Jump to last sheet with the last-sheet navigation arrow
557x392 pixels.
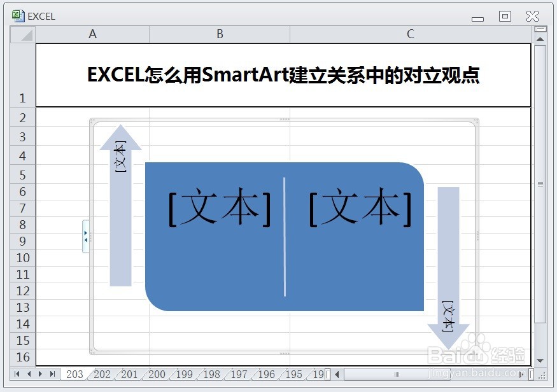[x=53, y=374]
